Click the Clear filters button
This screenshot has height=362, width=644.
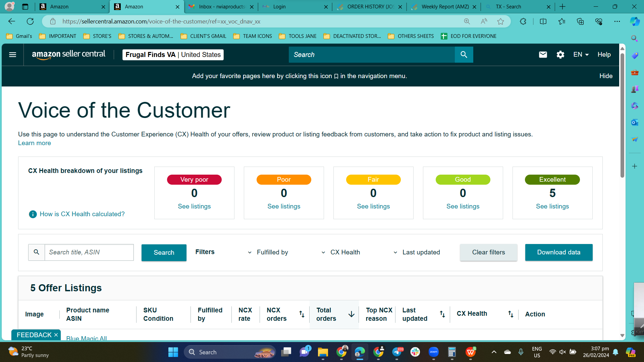point(488,252)
